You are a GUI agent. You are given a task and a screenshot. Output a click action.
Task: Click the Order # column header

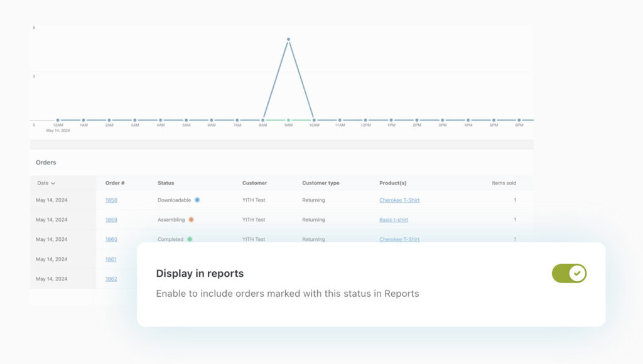click(x=115, y=183)
